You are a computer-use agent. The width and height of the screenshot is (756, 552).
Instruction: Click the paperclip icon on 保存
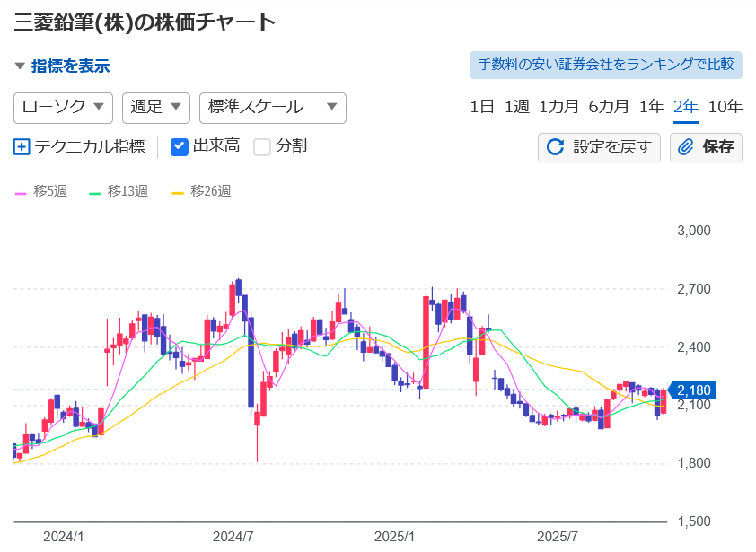tap(686, 147)
